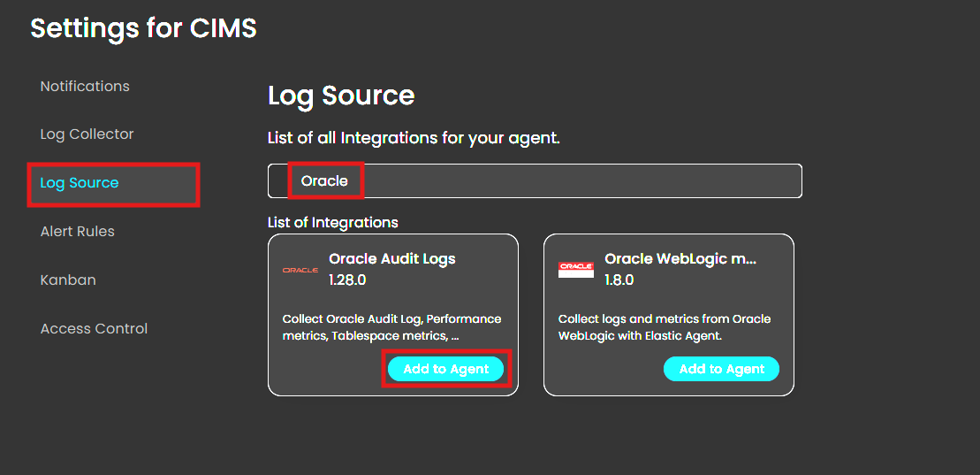The image size is (980, 475).
Task: Add Oracle Audit Logs to agent
Action: [x=445, y=369]
